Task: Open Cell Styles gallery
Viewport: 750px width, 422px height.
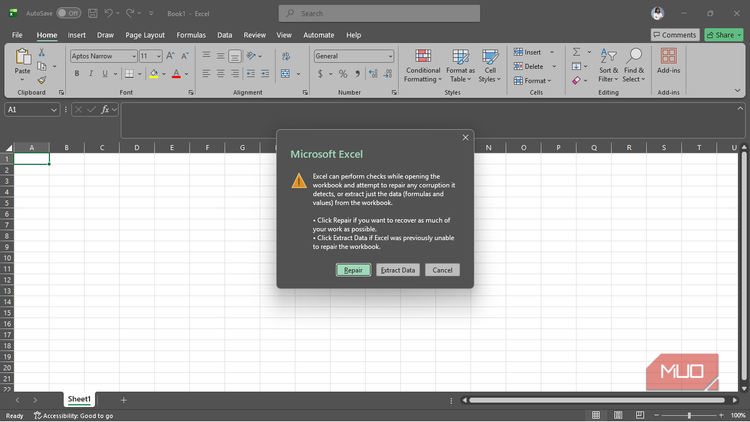Action: point(490,66)
